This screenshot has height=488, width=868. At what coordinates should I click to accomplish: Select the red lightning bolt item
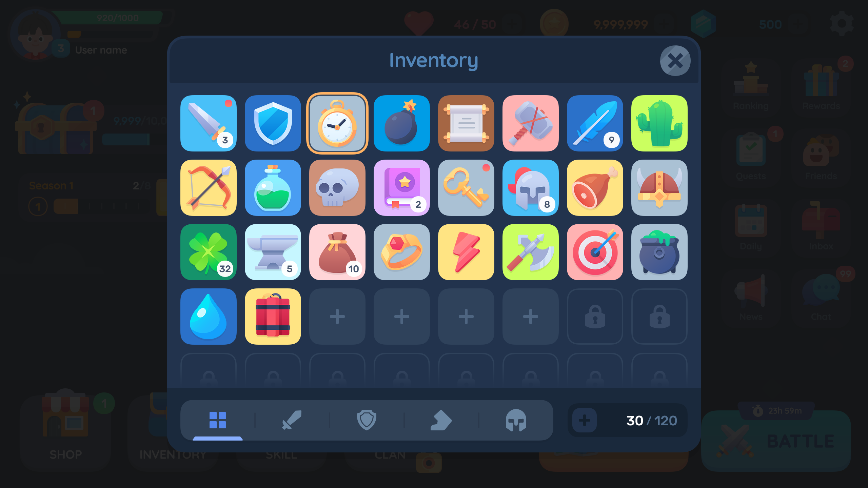point(466,252)
